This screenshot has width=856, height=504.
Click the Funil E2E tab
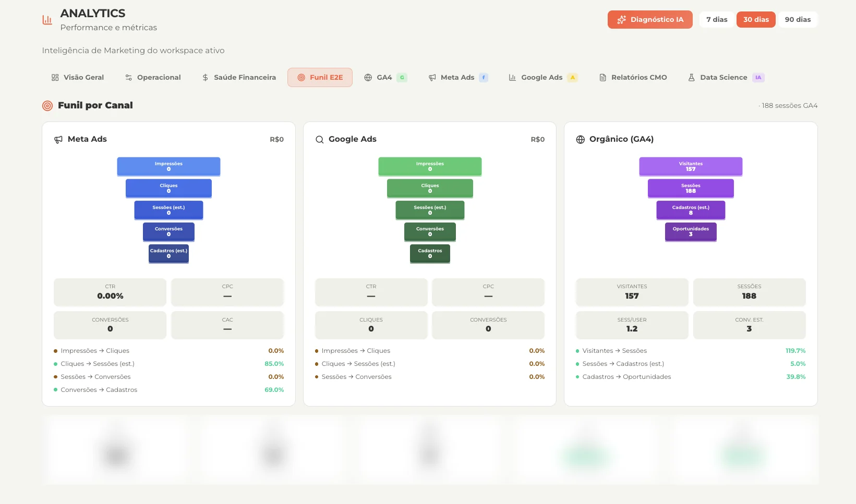click(x=320, y=78)
